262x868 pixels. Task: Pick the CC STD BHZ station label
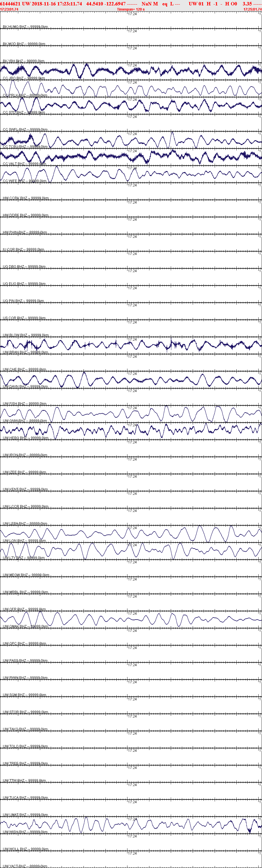tap(24, 112)
